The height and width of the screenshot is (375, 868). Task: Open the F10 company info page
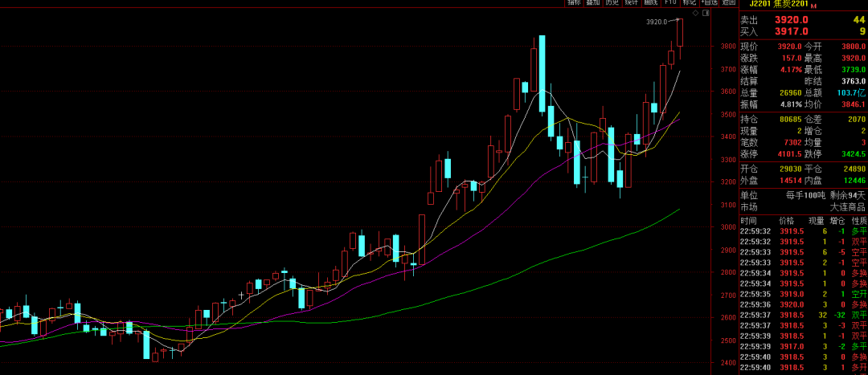(x=669, y=3)
